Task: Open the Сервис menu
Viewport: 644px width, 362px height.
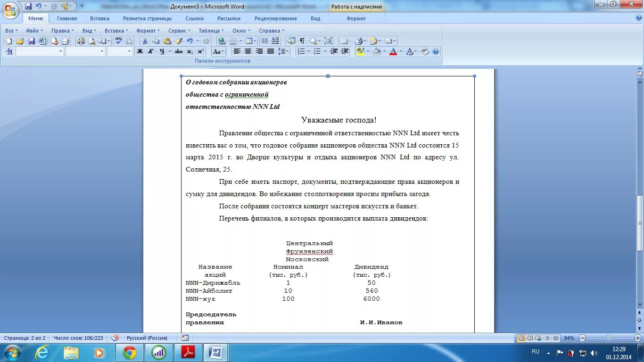Action: [x=179, y=31]
